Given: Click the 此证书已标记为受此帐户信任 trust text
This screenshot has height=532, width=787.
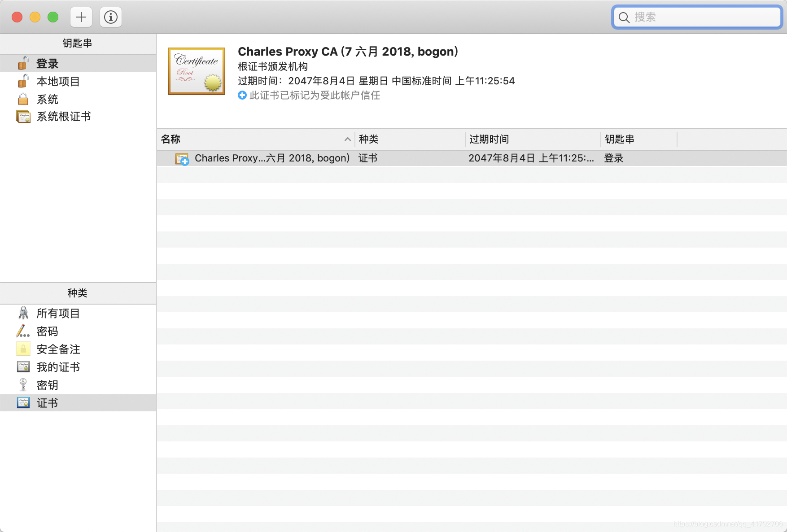Looking at the screenshot, I should (x=315, y=95).
